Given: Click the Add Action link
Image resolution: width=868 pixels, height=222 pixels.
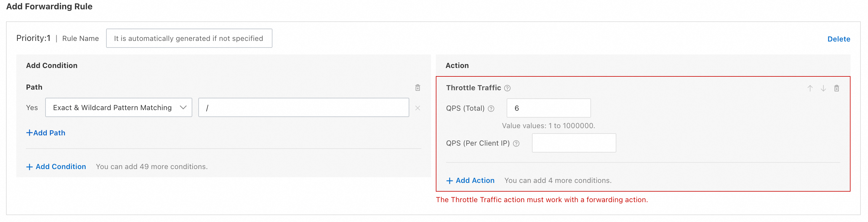Looking at the screenshot, I should 470,180.
